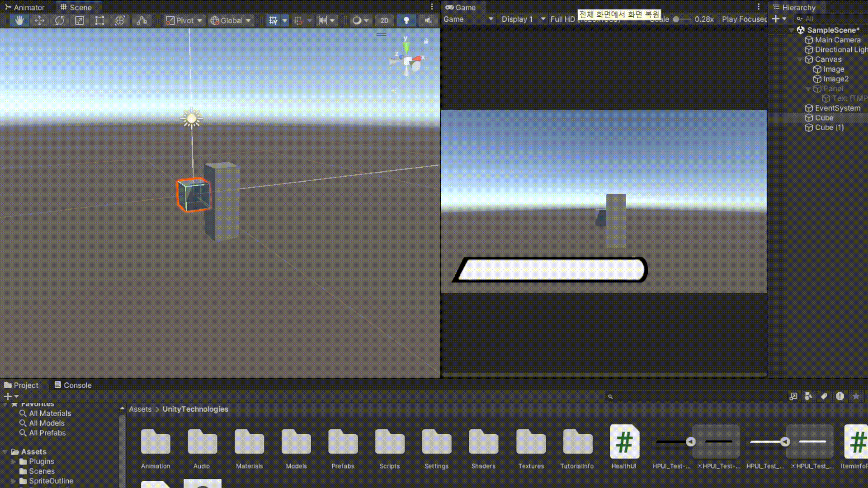Screen dimensions: 868x488
Task: Click Assets in the breadcrumb path
Action: tap(140, 409)
